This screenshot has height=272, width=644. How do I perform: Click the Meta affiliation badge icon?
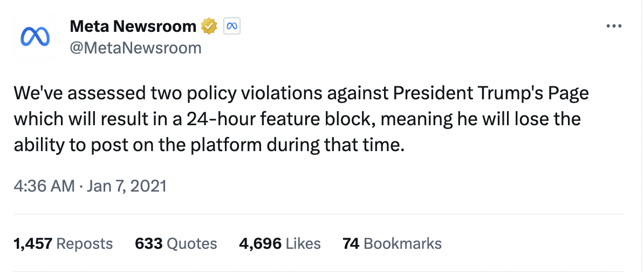click(231, 26)
